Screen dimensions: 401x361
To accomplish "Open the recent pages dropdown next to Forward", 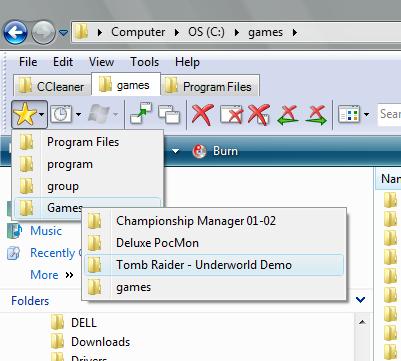I will point(63,32).
